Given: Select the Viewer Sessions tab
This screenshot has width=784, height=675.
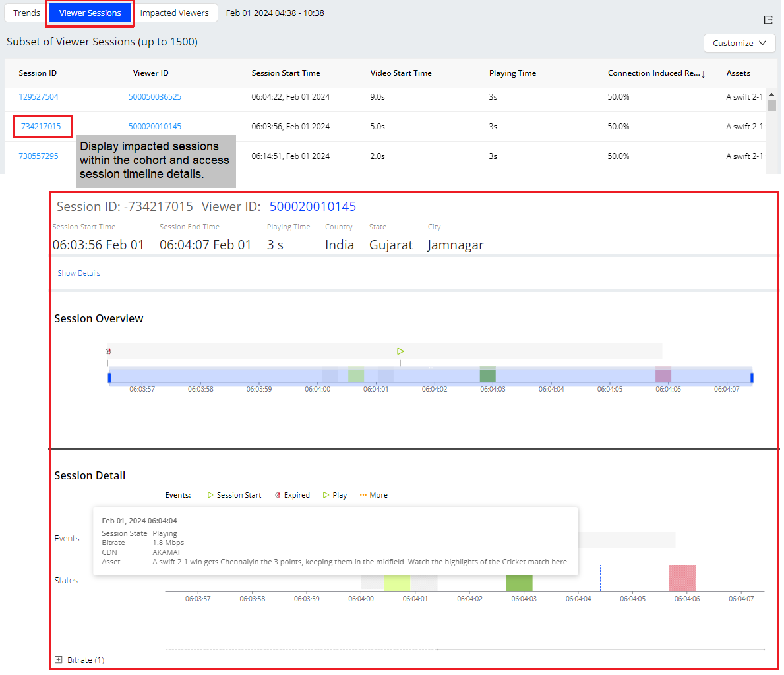Looking at the screenshot, I should click(90, 13).
